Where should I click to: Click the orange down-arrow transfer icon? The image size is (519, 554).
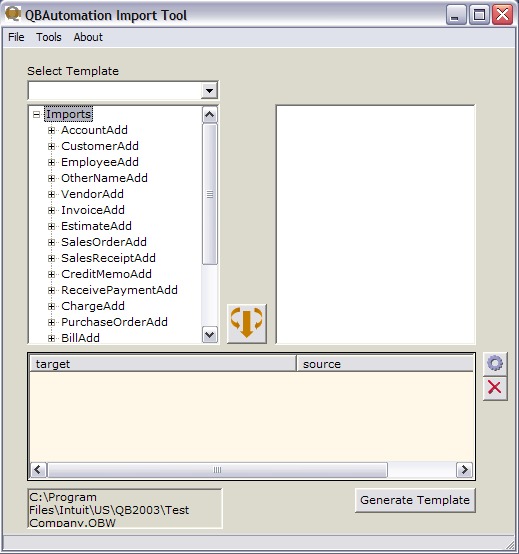[247, 323]
